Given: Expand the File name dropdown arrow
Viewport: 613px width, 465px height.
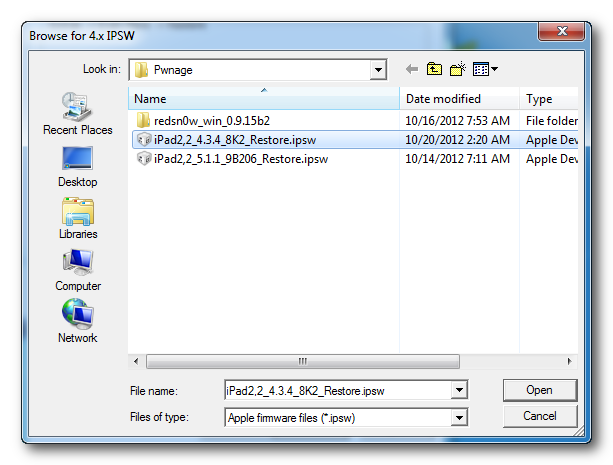Looking at the screenshot, I should pyautogui.click(x=459, y=390).
